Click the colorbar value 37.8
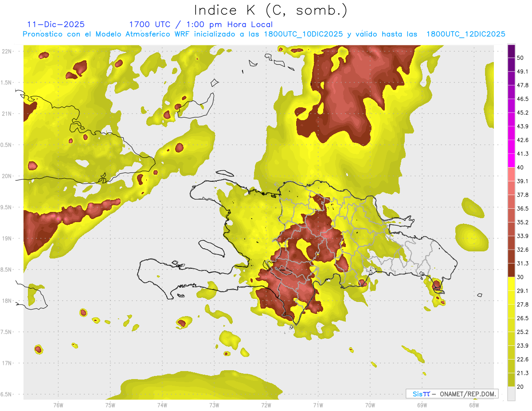 point(523,195)
